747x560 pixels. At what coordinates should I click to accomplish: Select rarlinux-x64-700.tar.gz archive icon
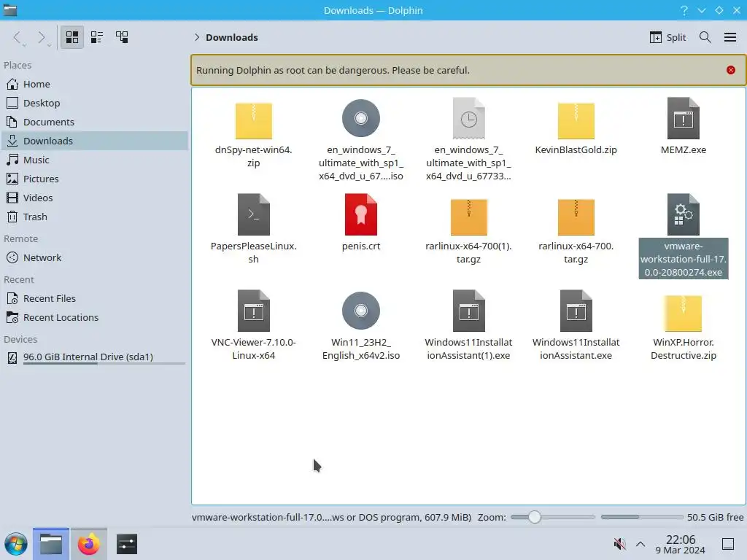pyautogui.click(x=576, y=216)
